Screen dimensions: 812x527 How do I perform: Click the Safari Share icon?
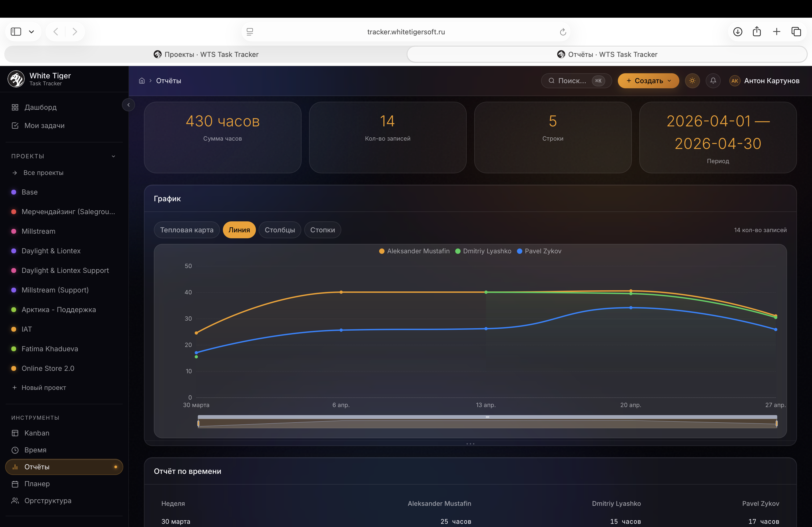(x=757, y=31)
